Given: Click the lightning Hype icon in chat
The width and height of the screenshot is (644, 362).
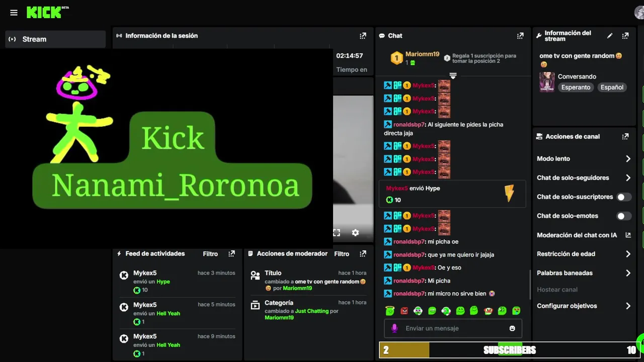Looking at the screenshot, I should [509, 194].
